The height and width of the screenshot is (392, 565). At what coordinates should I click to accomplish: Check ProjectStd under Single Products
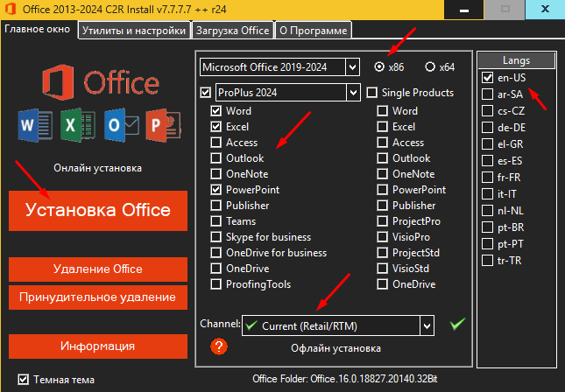point(382,253)
